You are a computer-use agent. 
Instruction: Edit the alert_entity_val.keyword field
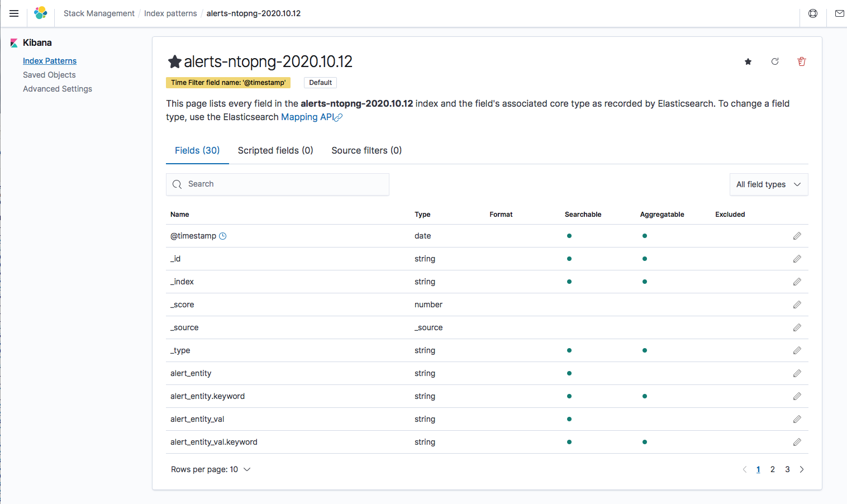(x=797, y=442)
